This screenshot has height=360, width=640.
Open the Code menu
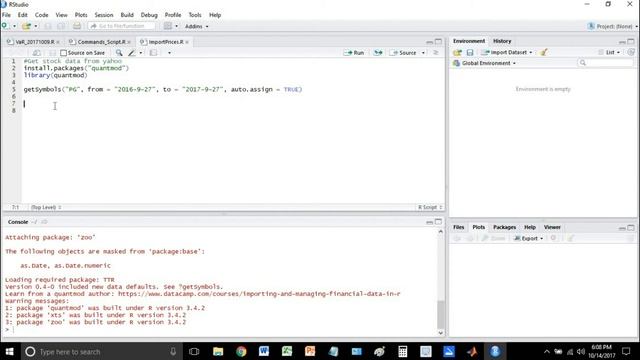tap(41, 15)
